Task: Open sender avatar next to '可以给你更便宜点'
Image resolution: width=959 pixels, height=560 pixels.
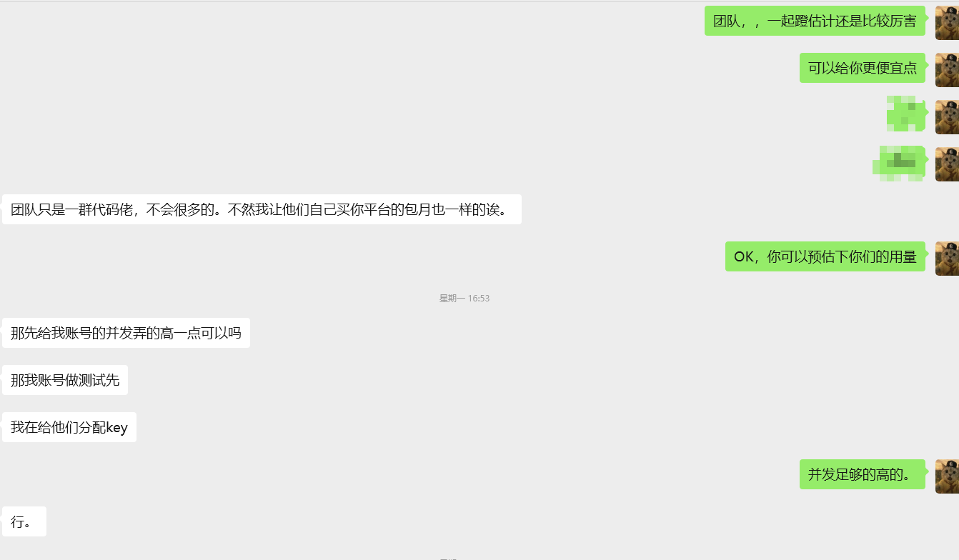Action: (x=947, y=69)
